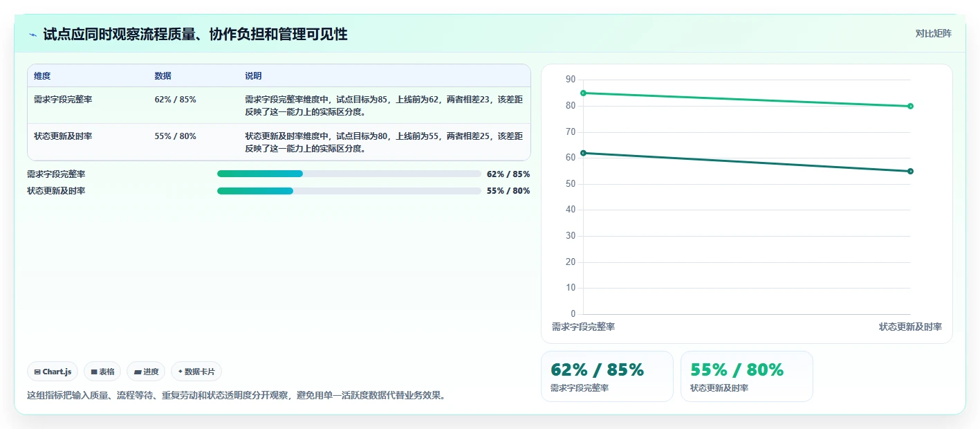Open the 62% / 85% data card
This screenshot has width=980, height=429.
pyautogui.click(x=607, y=376)
